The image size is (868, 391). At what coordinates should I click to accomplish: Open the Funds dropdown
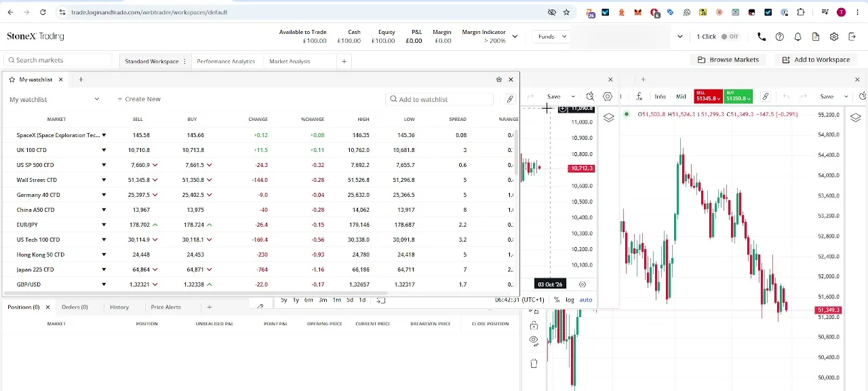click(x=551, y=37)
